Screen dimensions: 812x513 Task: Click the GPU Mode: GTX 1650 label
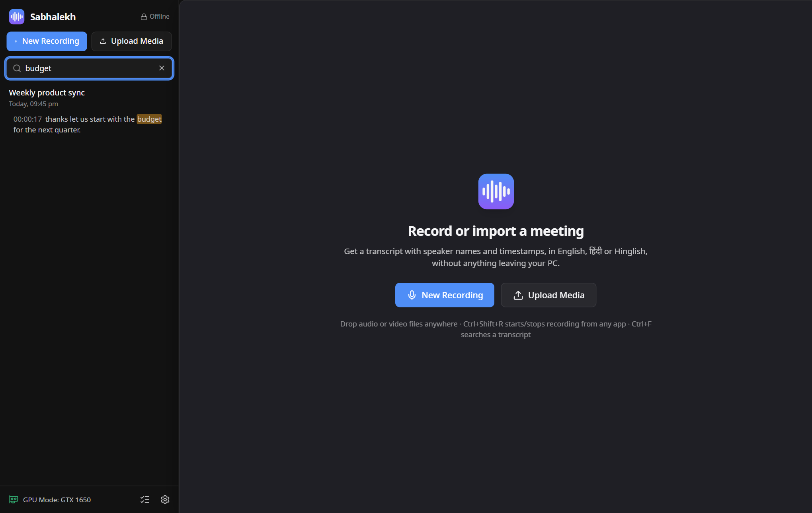coord(57,500)
